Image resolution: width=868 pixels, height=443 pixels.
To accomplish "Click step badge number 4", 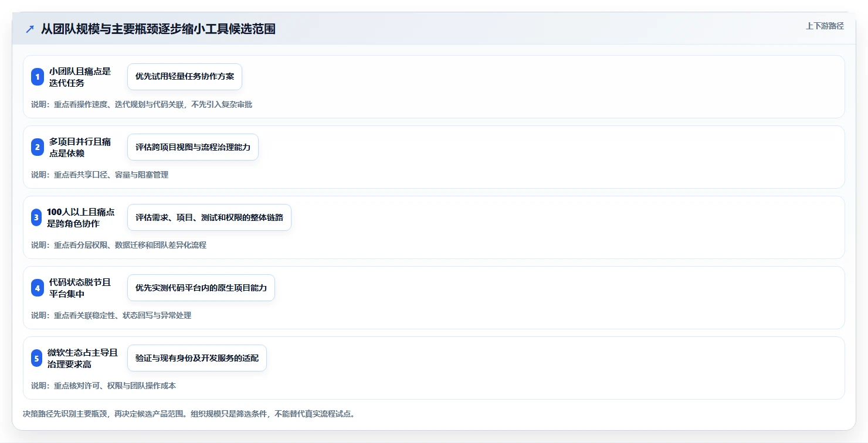I will (38, 288).
